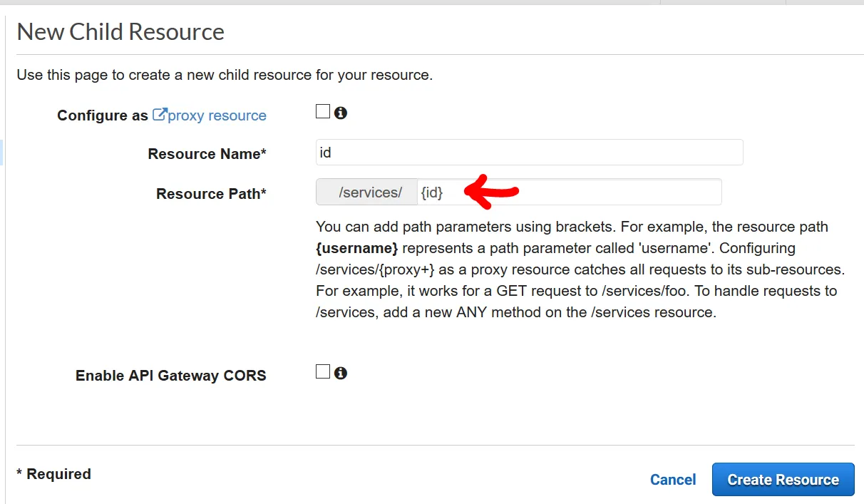The width and height of the screenshot is (864, 504).
Task: Click the Resource Path* label
Action: click(211, 194)
